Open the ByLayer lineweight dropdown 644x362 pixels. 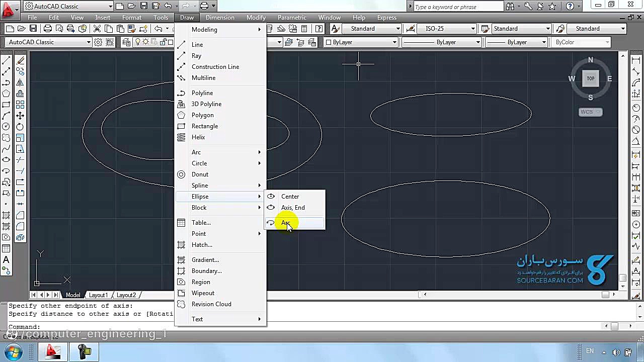pos(517,42)
